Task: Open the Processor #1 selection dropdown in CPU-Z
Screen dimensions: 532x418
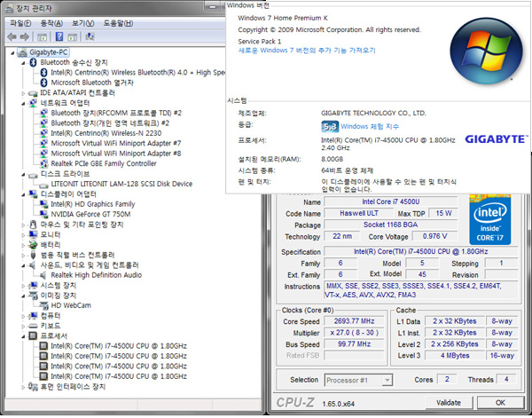Action: [x=387, y=381]
